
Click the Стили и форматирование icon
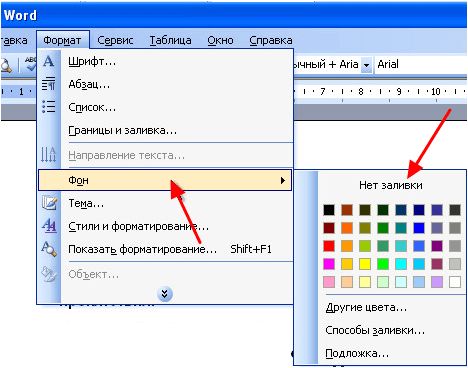(49, 226)
